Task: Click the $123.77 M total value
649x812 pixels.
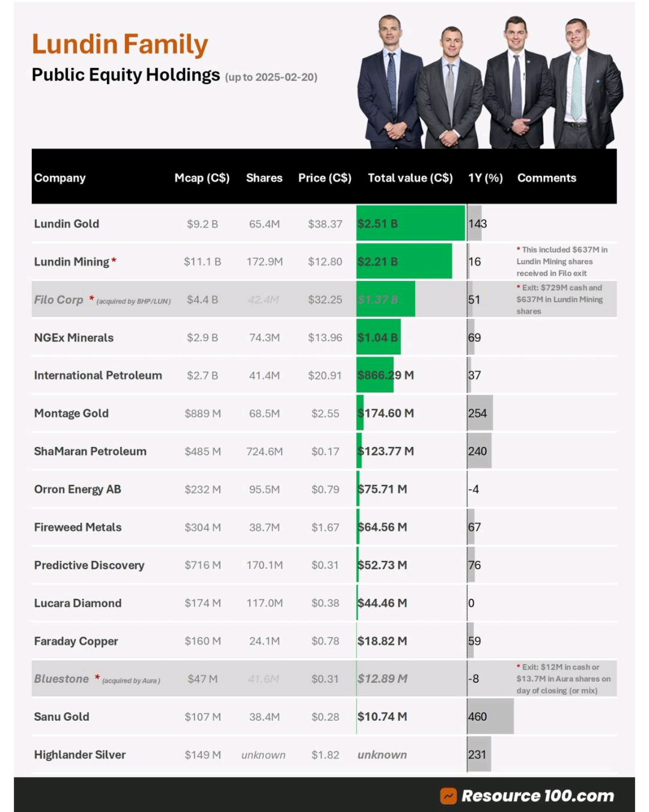Action: tap(386, 451)
